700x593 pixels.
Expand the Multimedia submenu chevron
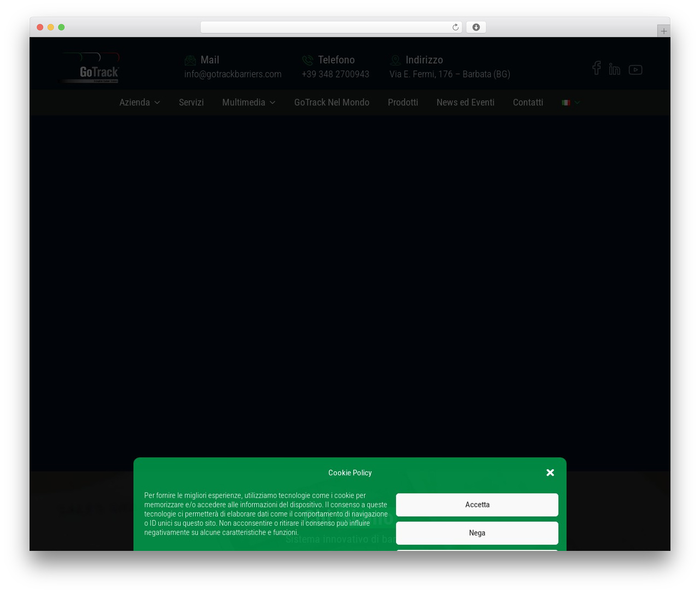pos(272,103)
